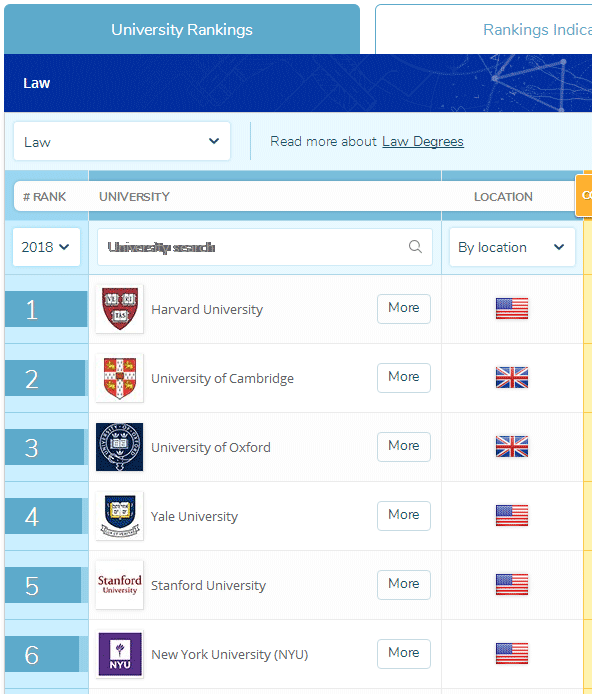The image size is (592, 694).
Task: Open the Law Degrees link
Action: pyautogui.click(x=423, y=141)
